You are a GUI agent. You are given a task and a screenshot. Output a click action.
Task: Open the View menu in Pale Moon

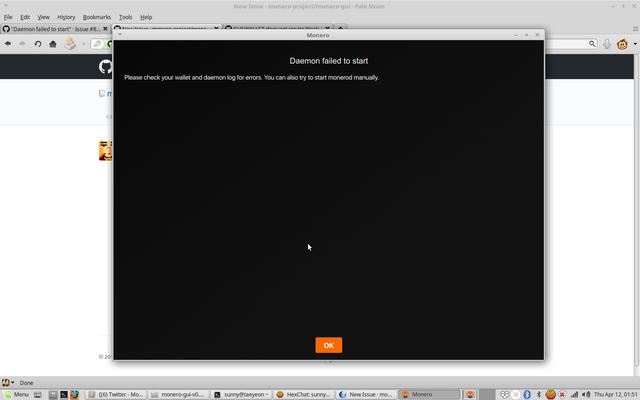(43, 17)
